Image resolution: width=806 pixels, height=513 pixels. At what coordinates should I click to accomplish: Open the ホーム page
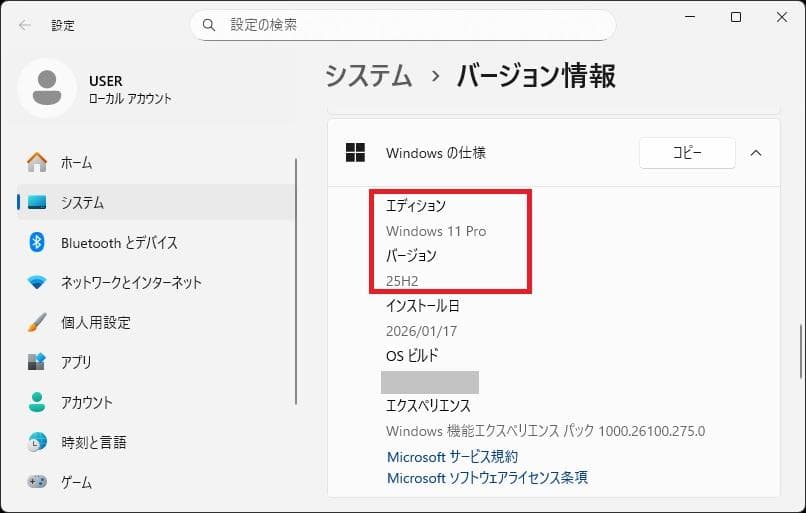[156, 162]
